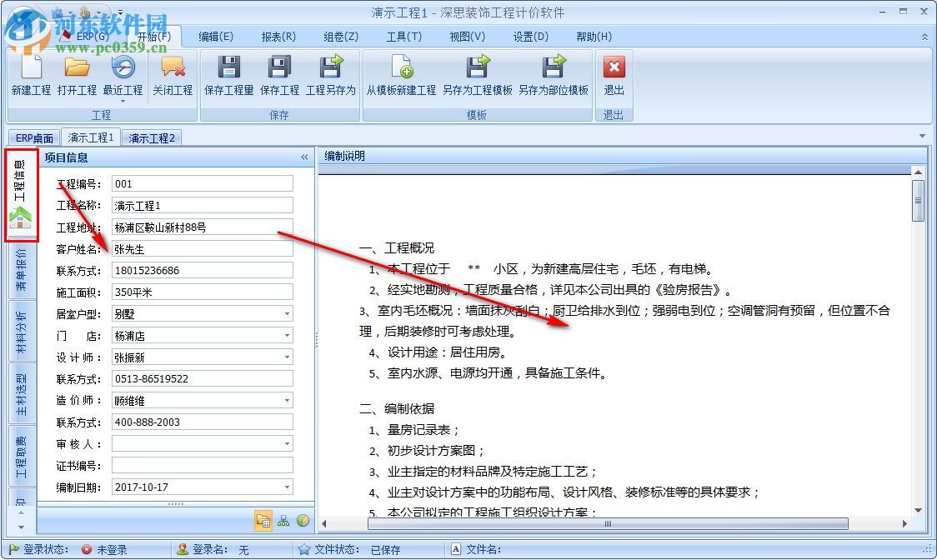Switch to the ERP桌面 tab
The width and height of the screenshot is (937, 560).
pyautogui.click(x=33, y=137)
